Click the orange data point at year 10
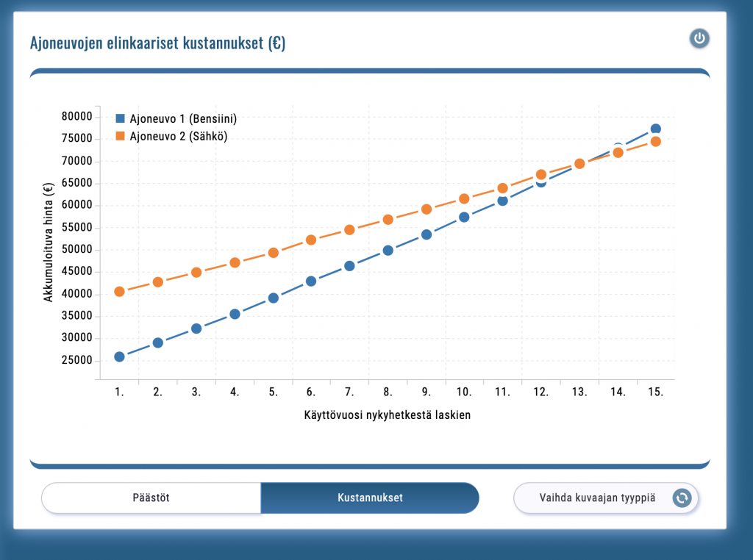 (x=464, y=198)
